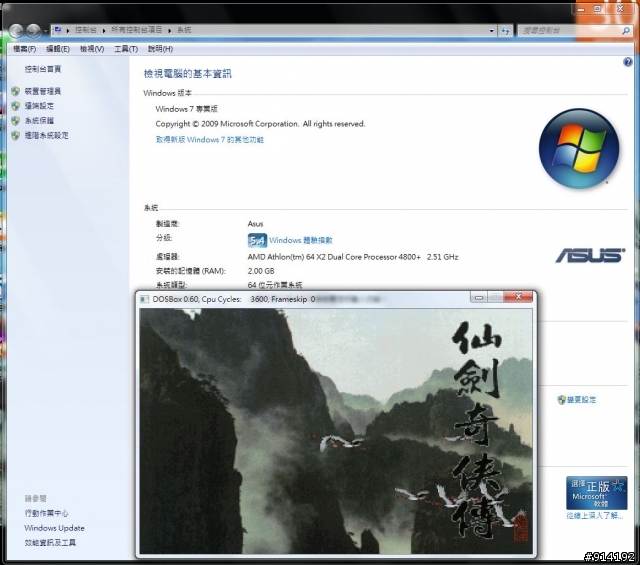Click the search magnifier icon
640x565 pixels.
626,31
